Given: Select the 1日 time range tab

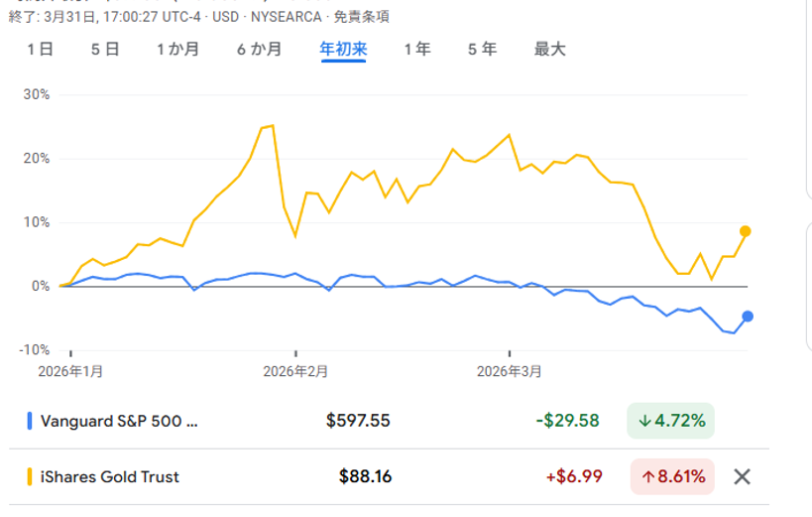Looking at the screenshot, I should tap(40, 49).
